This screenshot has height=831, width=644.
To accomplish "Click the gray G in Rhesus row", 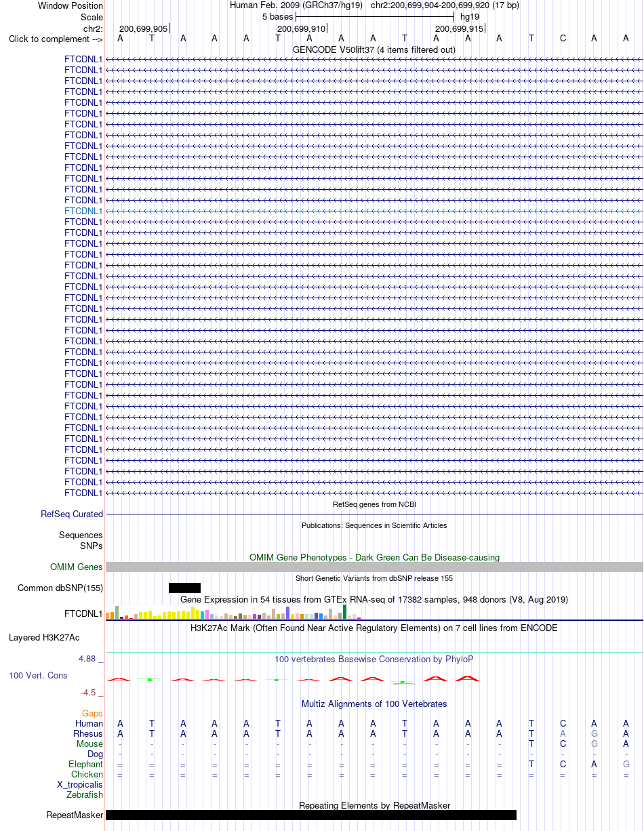I will 595,734.
